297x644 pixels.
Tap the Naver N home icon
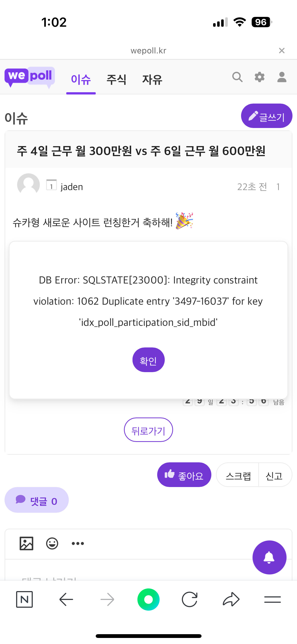(24, 599)
